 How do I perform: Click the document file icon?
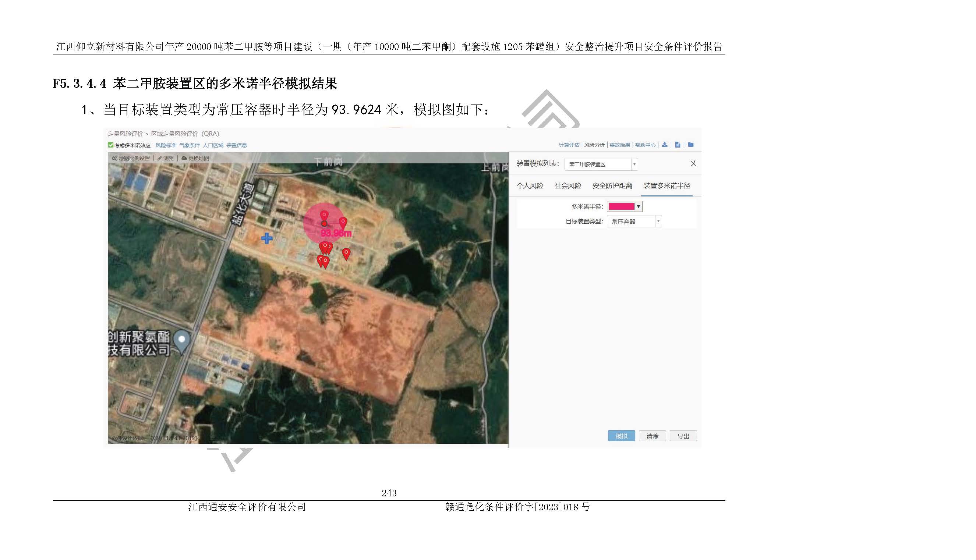tap(678, 145)
